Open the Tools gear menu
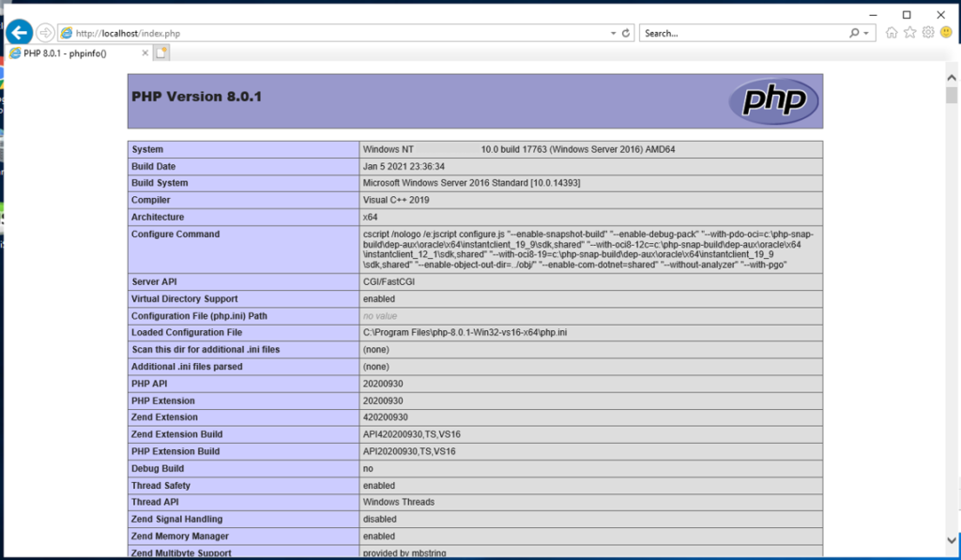The image size is (961, 560). [x=927, y=33]
